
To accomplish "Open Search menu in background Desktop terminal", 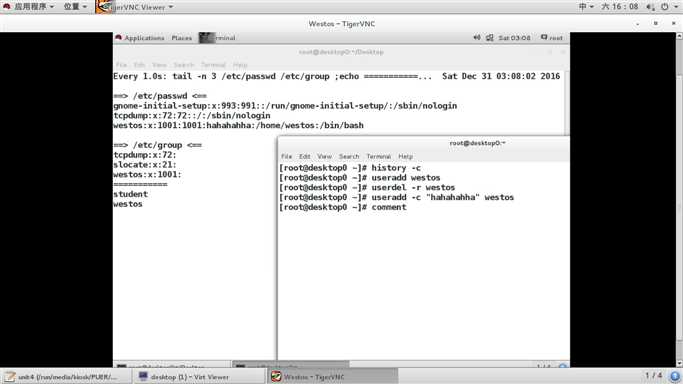I will (x=183, y=65).
